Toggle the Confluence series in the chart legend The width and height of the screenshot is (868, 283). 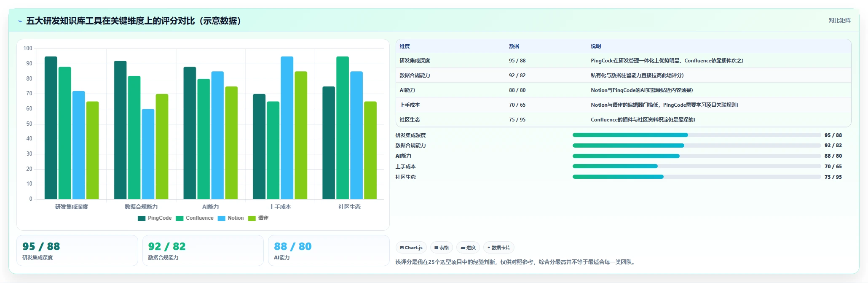pyautogui.click(x=195, y=218)
